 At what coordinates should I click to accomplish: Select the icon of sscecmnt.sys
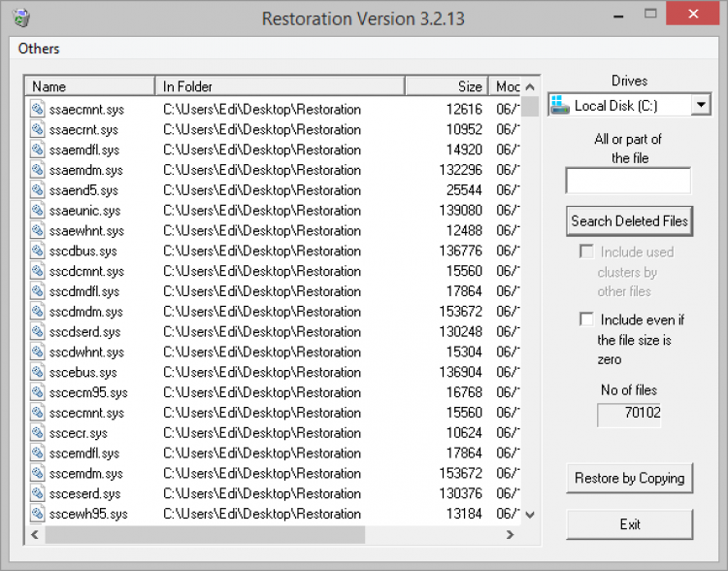(38, 412)
